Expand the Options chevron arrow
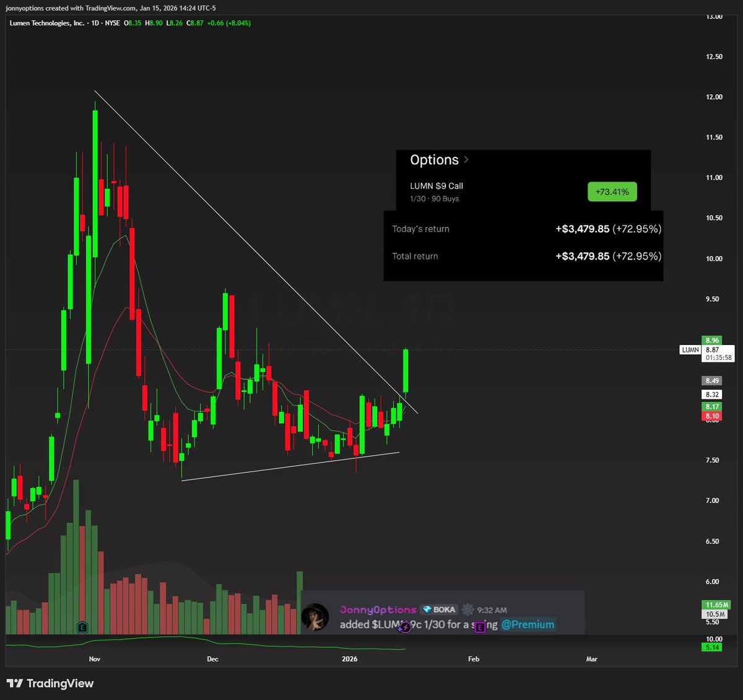Viewport: 743px width, 700px height. point(466,159)
